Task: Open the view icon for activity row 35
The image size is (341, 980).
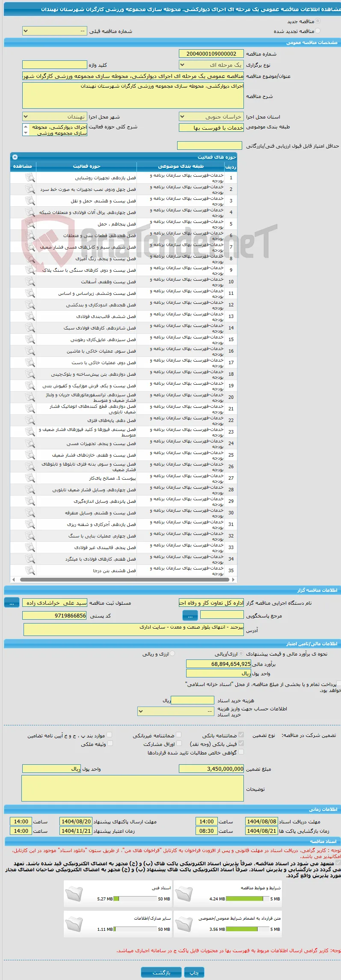Action: 30,570
